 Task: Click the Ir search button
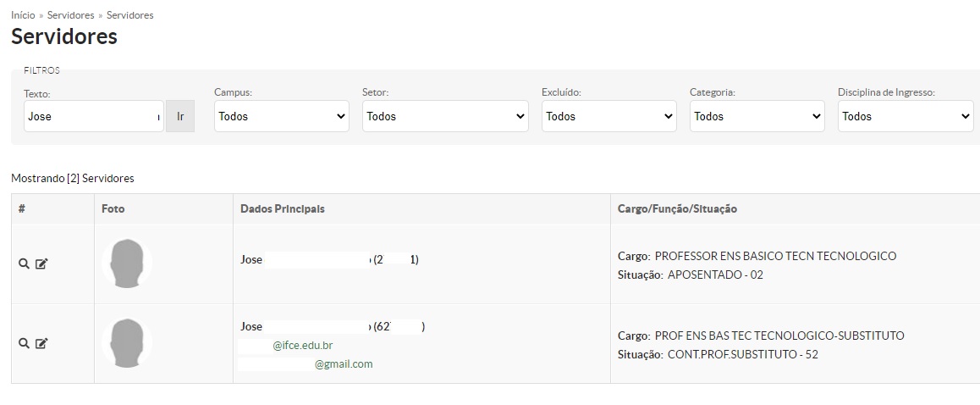point(180,116)
